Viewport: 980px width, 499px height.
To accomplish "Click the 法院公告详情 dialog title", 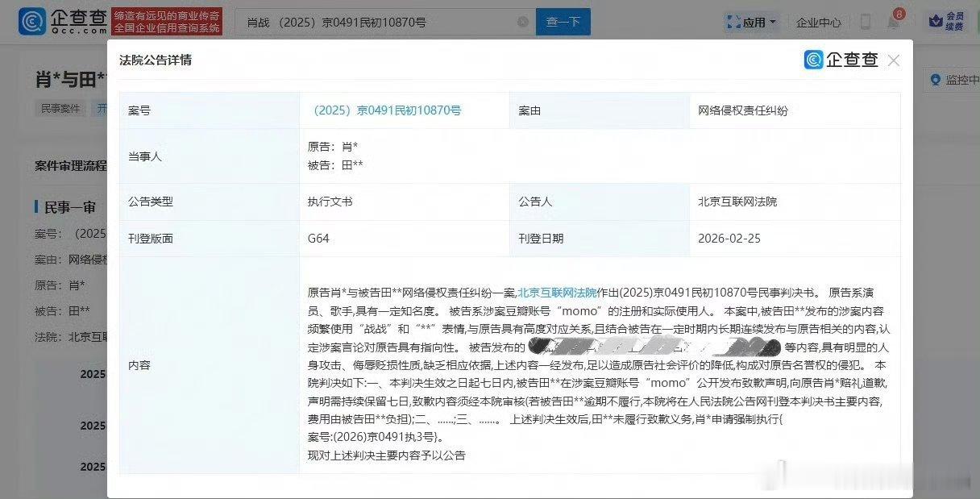I will tap(156, 60).
